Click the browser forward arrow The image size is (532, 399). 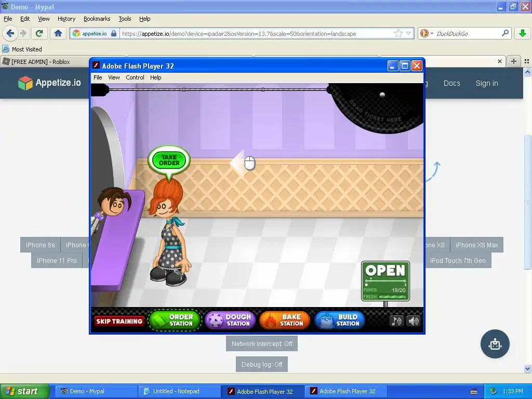[23, 33]
